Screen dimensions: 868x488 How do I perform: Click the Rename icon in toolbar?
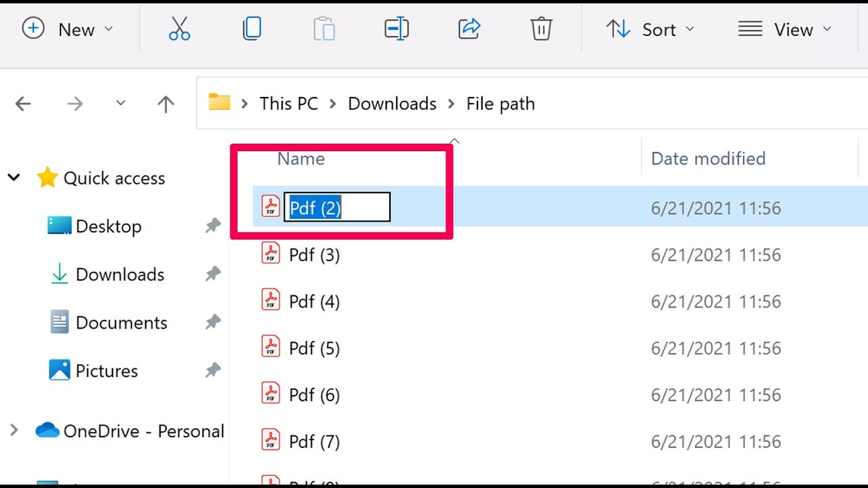coord(397,29)
